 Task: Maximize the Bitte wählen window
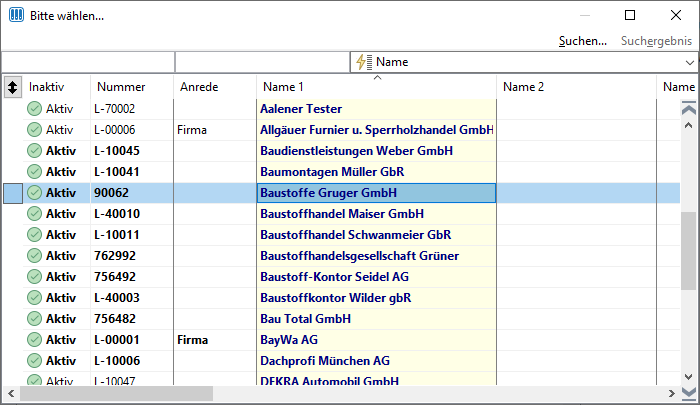point(630,15)
